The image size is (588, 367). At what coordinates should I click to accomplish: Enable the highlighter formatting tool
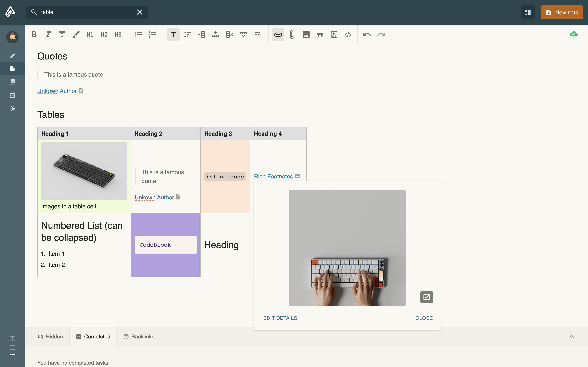76,34
